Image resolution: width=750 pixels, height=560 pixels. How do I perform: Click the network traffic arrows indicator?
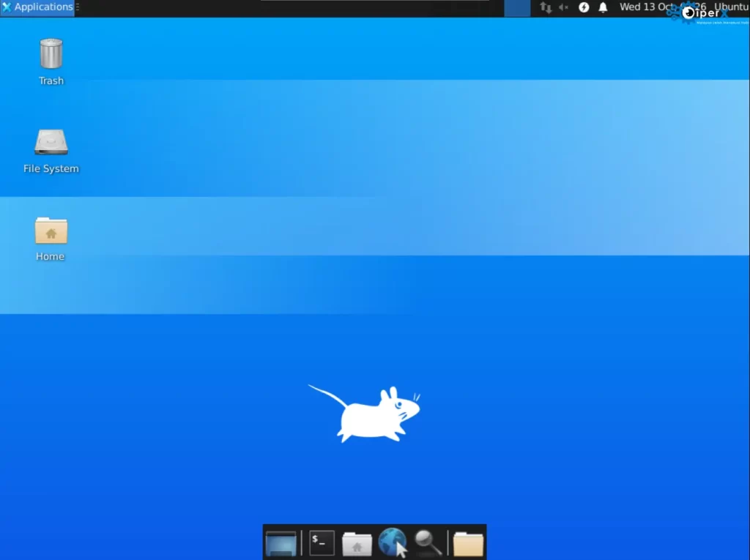545,7
